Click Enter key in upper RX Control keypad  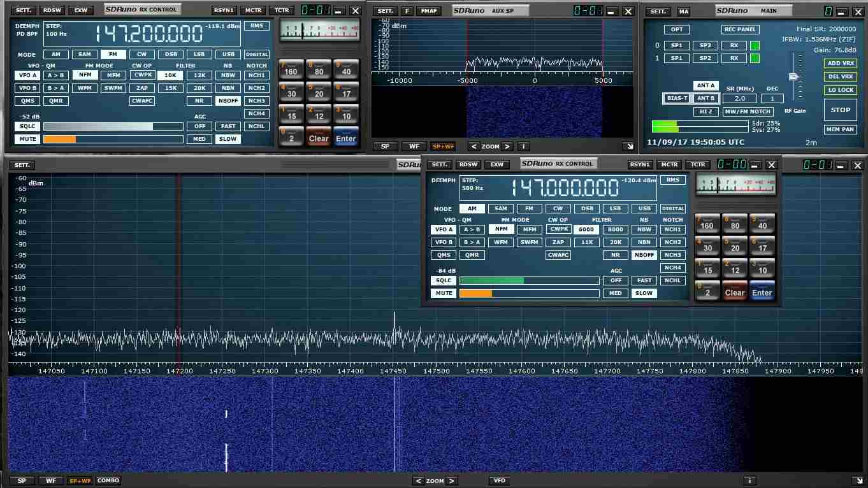pos(346,136)
